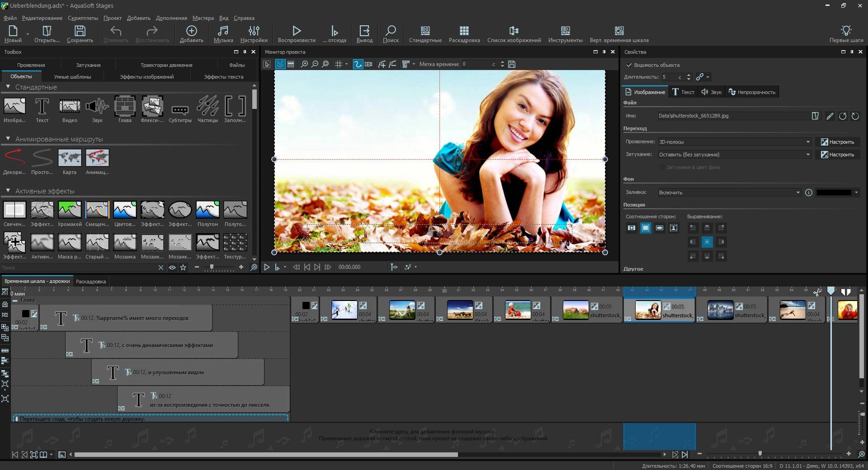The height and width of the screenshot is (470, 868).
Task: Collapse the Глава chapter on timeline
Action: click(15, 300)
